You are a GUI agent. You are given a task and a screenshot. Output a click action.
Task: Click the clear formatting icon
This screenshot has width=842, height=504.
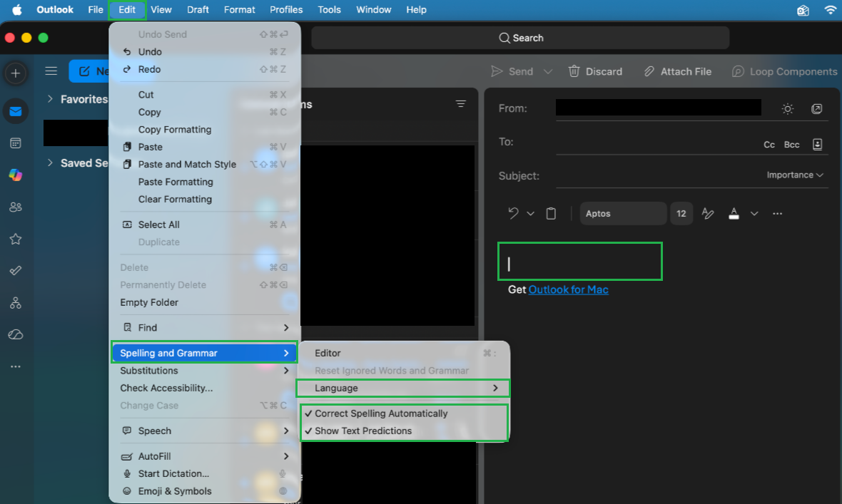tap(708, 214)
